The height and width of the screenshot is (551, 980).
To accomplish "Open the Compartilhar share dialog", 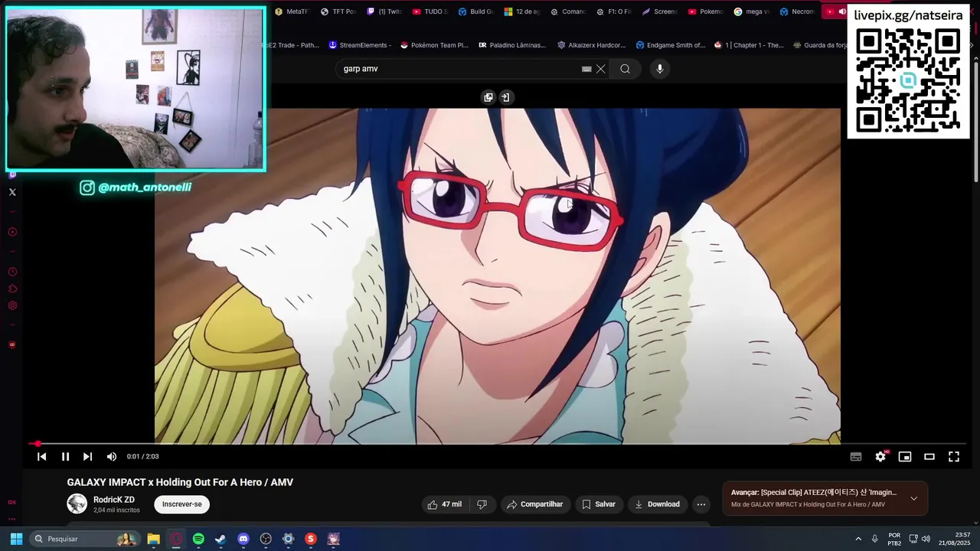I will pos(534,504).
